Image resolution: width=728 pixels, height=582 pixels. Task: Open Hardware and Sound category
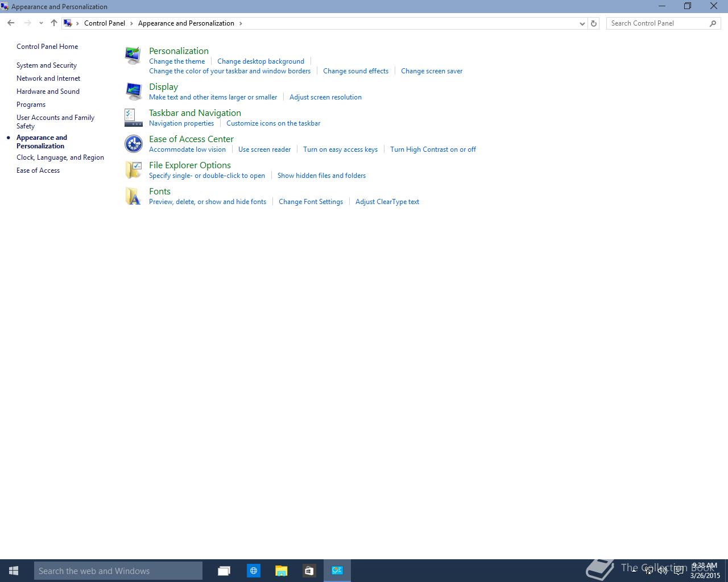coord(48,92)
